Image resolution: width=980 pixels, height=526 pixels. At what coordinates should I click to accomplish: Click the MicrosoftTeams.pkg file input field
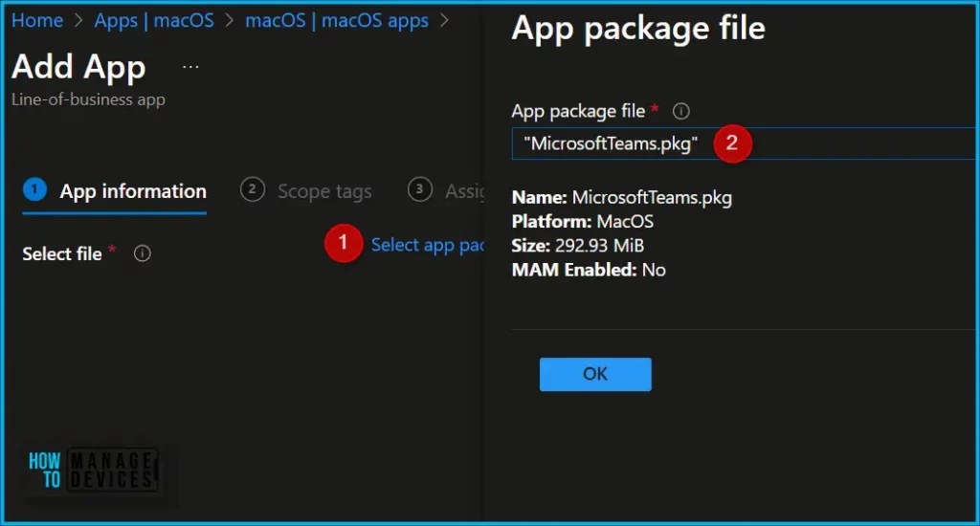[x=743, y=143]
